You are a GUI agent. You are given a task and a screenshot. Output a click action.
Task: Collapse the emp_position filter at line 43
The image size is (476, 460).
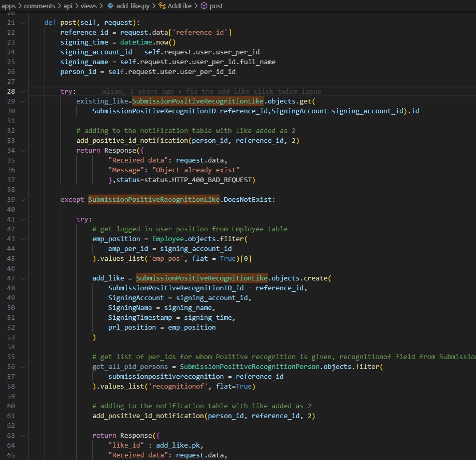tap(23, 239)
